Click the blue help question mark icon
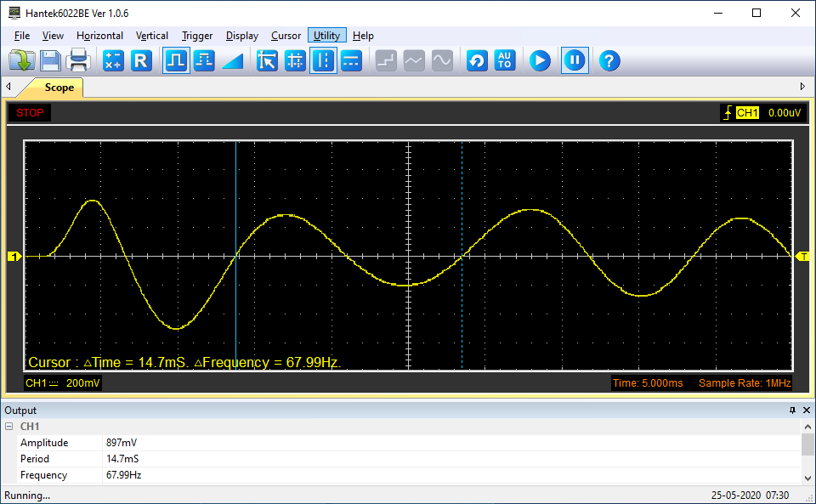The width and height of the screenshot is (816, 504). click(x=609, y=60)
